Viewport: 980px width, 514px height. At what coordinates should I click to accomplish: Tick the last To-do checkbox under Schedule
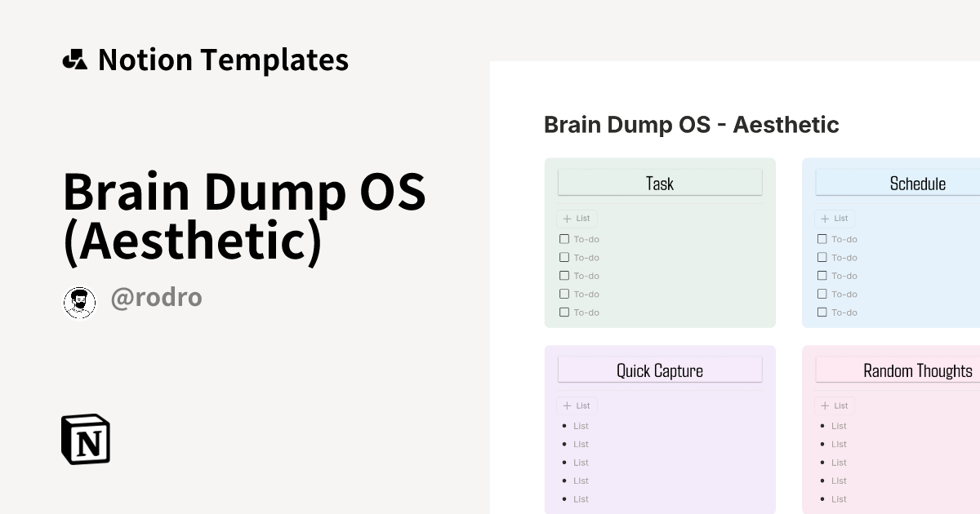pos(822,312)
